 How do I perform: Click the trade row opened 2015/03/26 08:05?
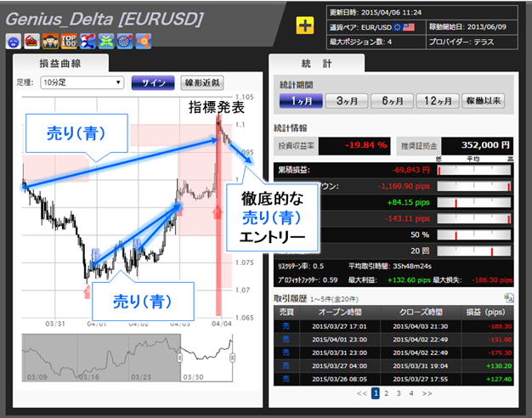tap(393, 379)
